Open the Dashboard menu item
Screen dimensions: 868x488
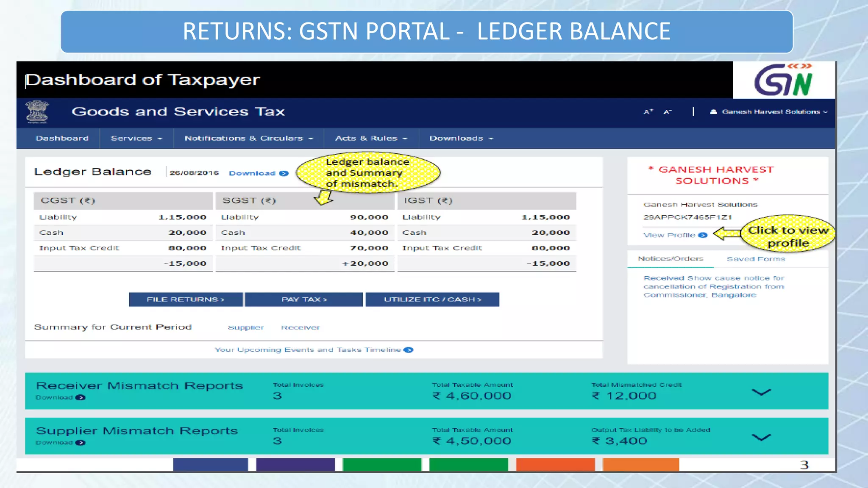click(62, 138)
